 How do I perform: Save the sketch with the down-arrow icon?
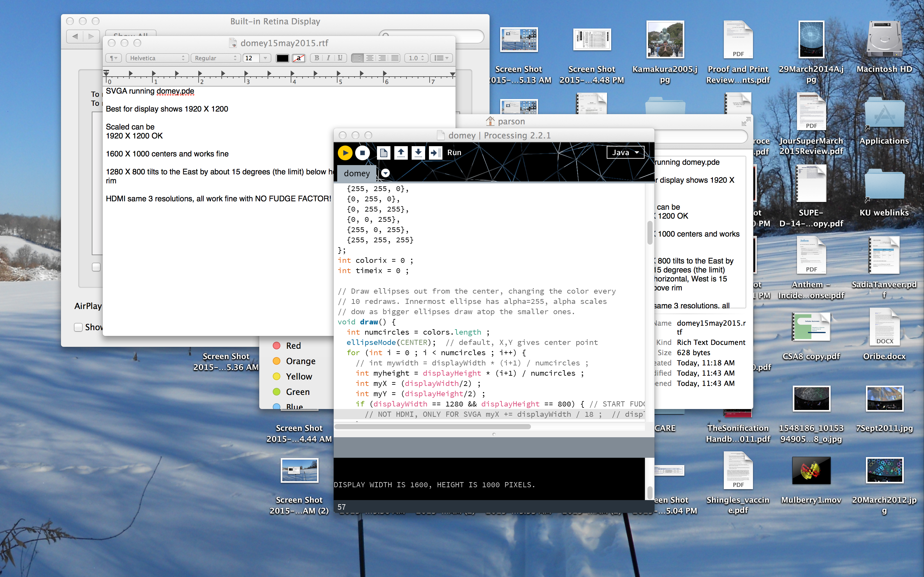[418, 153]
